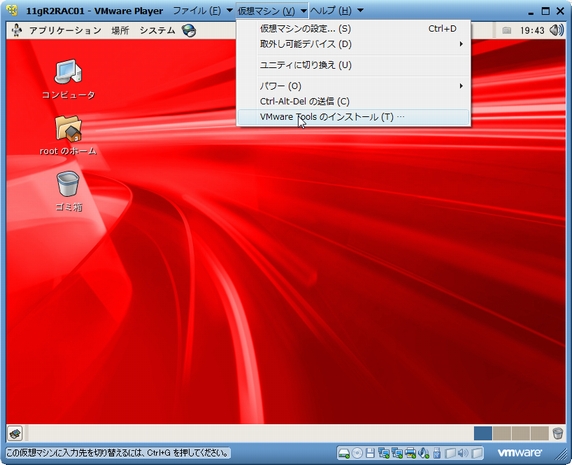The width and height of the screenshot is (572, 465).
Task: Open the root のホーム folder icon
Action: pos(68,135)
